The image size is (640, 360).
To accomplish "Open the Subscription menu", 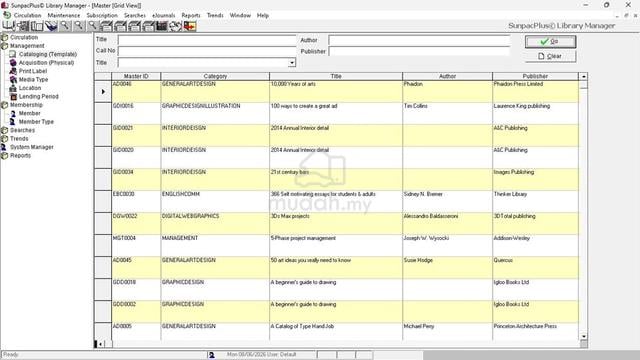I will click(x=102, y=15).
